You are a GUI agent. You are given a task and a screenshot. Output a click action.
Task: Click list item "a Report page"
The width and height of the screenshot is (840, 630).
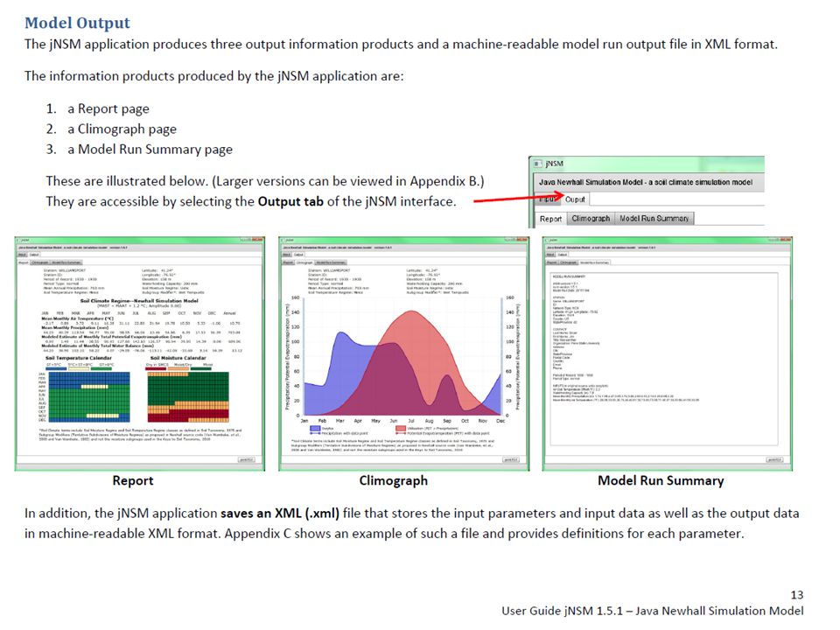click(108, 108)
